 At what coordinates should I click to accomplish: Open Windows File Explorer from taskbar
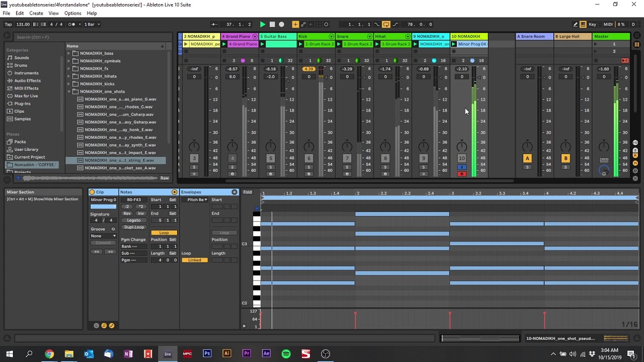coord(69,354)
